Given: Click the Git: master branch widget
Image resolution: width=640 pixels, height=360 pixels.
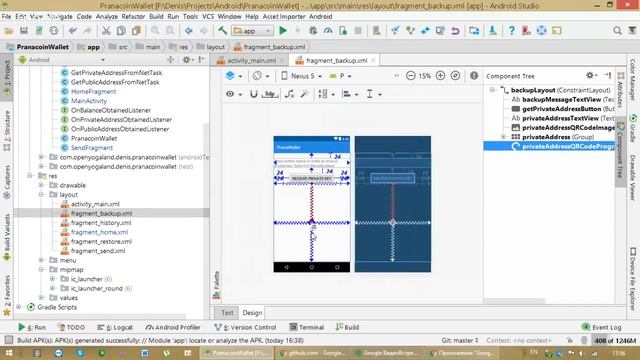Looking at the screenshot, I should 460,340.
